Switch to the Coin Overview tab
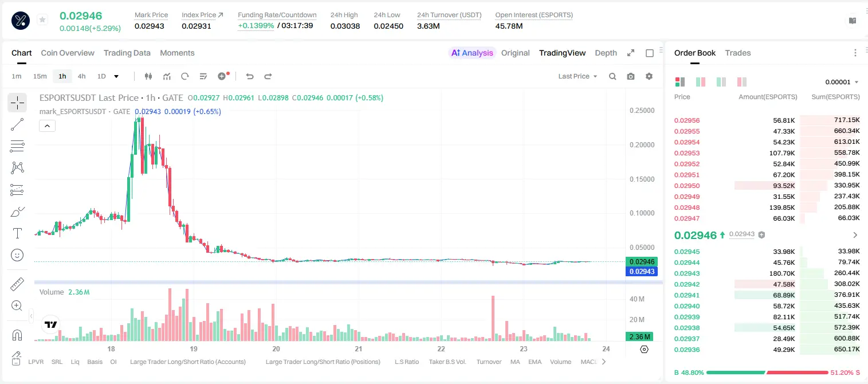Screen dimensions: 868x384 [68, 53]
